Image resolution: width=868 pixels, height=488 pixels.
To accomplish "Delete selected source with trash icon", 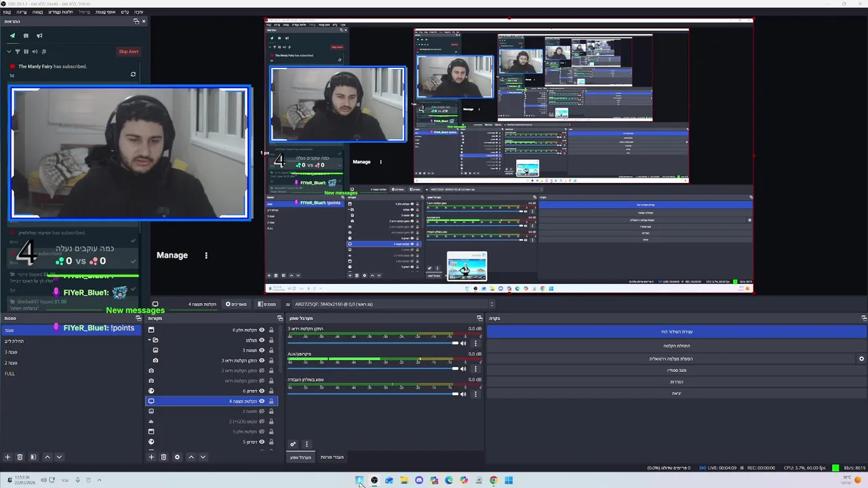I will (x=163, y=457).
